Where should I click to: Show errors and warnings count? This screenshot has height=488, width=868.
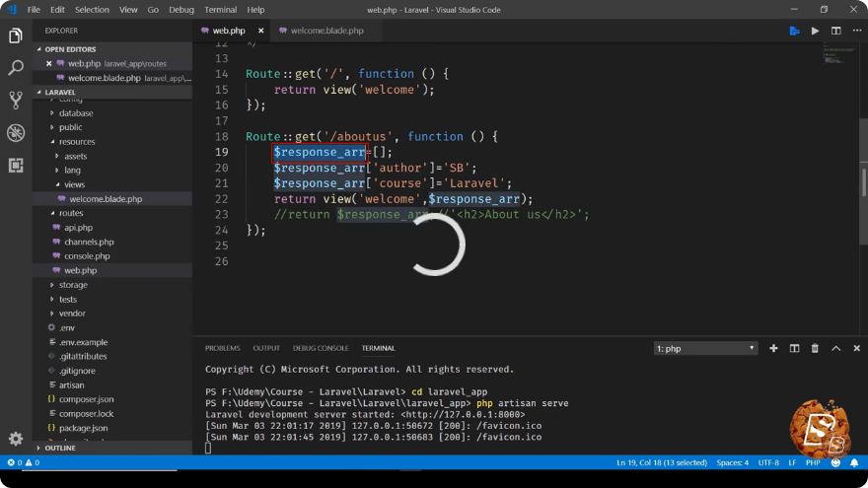(23, 462)
